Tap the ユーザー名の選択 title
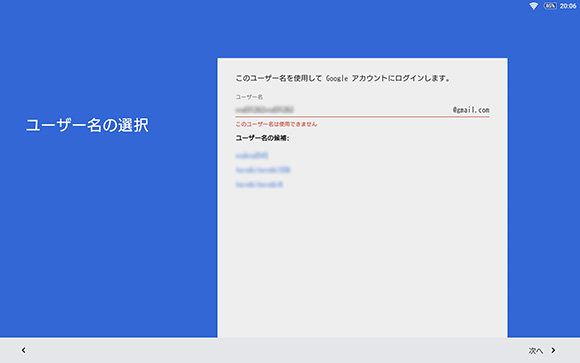This screenshot has width=580, height=363. [x=87, y=125]
